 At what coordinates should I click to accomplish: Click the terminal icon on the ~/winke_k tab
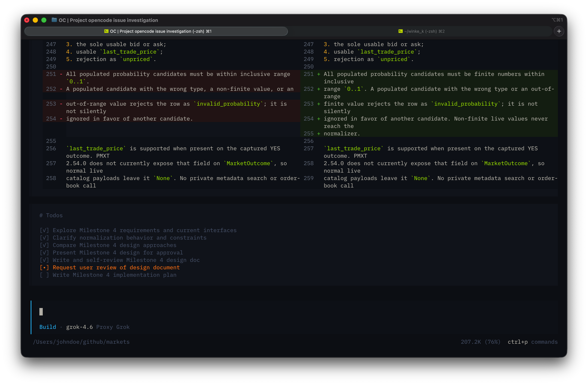[x=400, y=31]
